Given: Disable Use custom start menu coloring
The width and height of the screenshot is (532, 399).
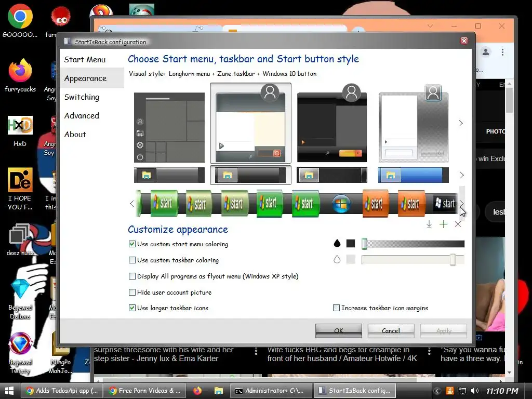Looking at the screenshot, I should [132, 244].
